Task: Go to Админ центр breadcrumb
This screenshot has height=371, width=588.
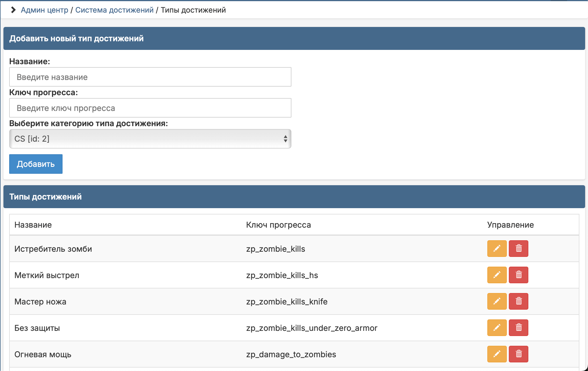Action: tap(44, 10)
